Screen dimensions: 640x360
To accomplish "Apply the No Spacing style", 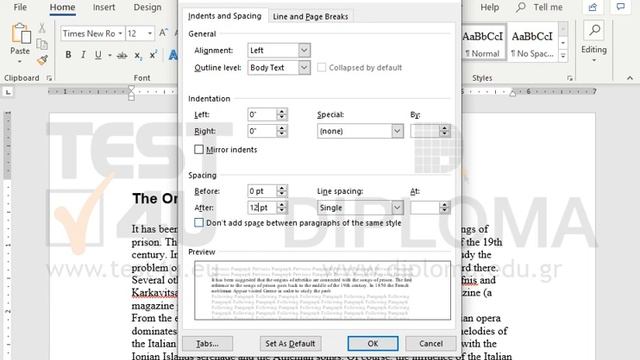I will coord(532,42).
